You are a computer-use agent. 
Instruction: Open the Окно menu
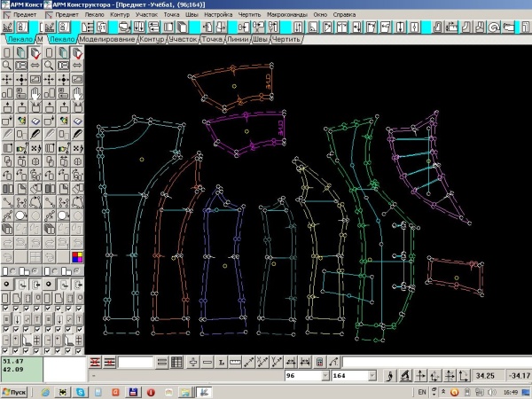pos(320,14)
